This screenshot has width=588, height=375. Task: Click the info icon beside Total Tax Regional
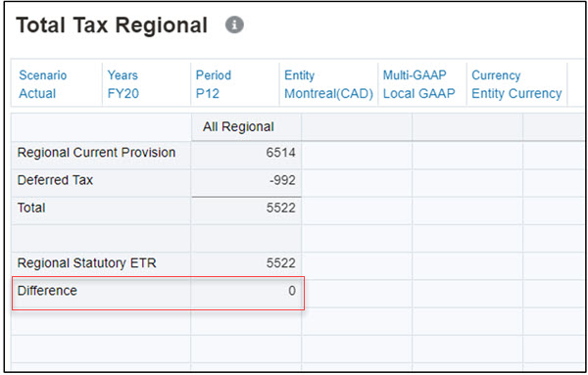tap(234, 25)
